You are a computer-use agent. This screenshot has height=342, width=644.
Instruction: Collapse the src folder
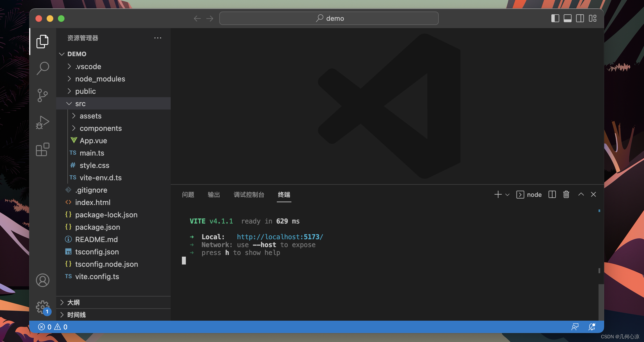click(x=113, y=104)
